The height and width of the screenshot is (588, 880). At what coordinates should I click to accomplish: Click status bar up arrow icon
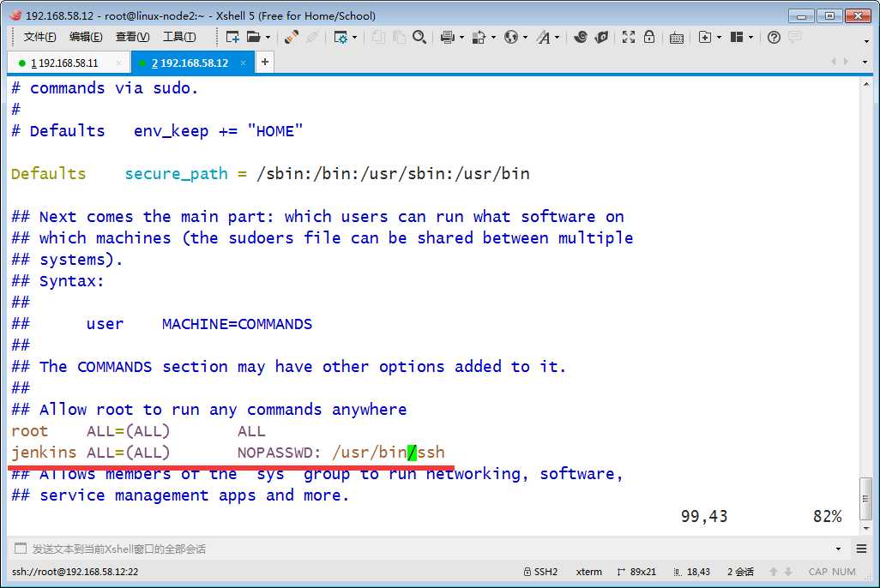pos(774,572)
